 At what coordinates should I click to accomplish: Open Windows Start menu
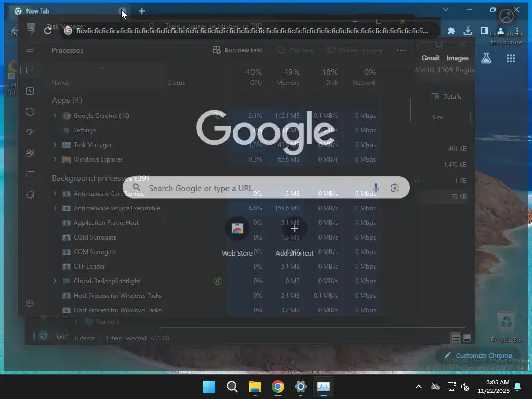tap(209, 387)
